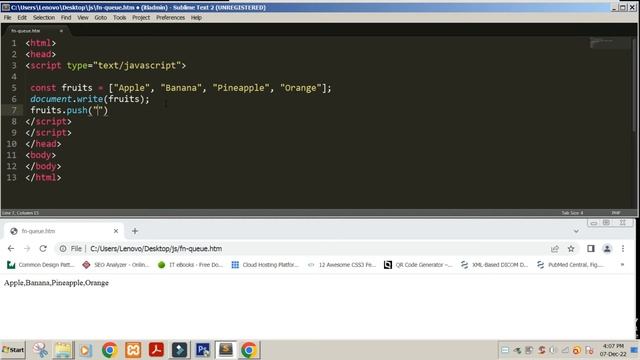Click the Sublime minimap preview
The width and height of the screenshot is (640, 360).
click(609, 43)
